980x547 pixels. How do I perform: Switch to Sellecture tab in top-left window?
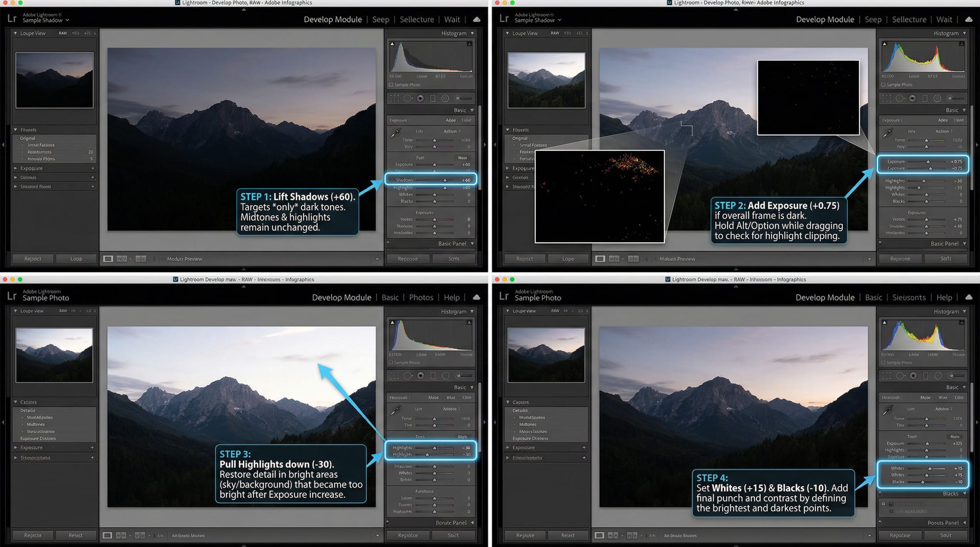(x=416, y=20)
